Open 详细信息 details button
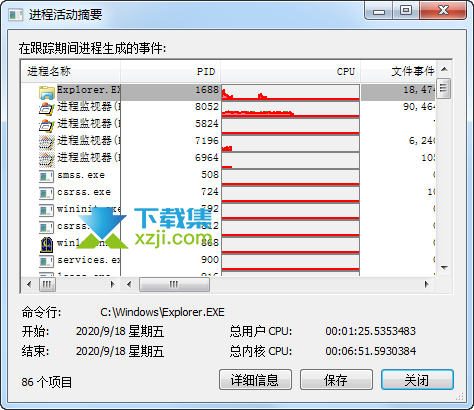 click(x=255, y=380)
